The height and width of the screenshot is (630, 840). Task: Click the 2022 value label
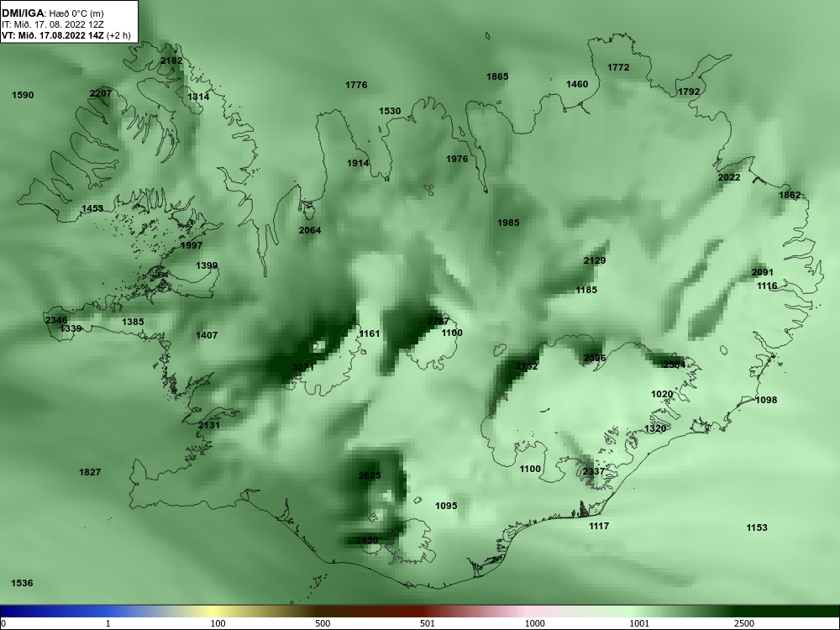(729, 177)
